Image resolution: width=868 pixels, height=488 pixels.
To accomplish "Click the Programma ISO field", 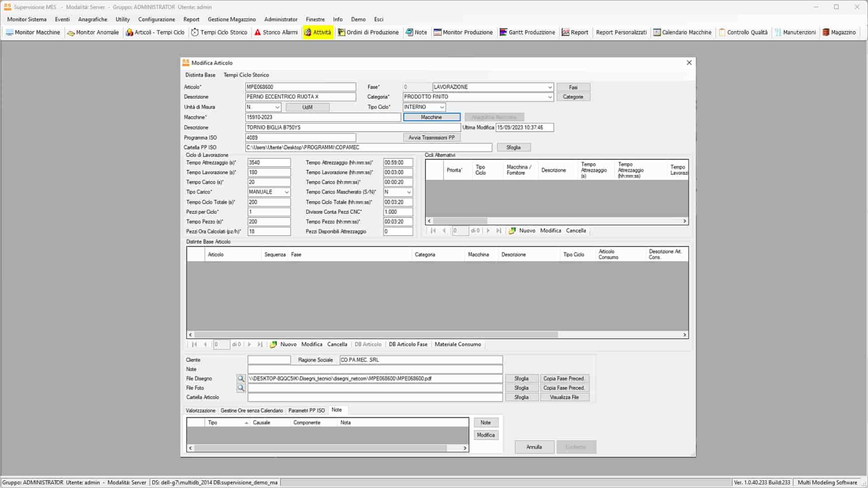I will 301,138.
